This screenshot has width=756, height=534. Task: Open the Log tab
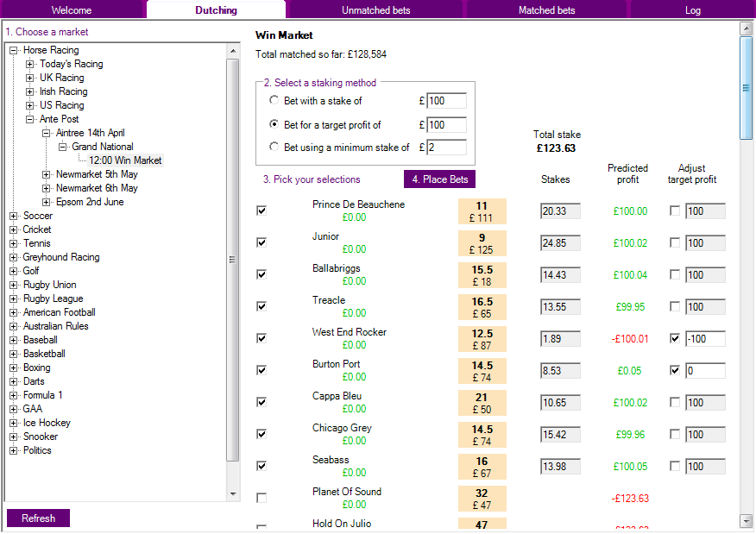692,10
